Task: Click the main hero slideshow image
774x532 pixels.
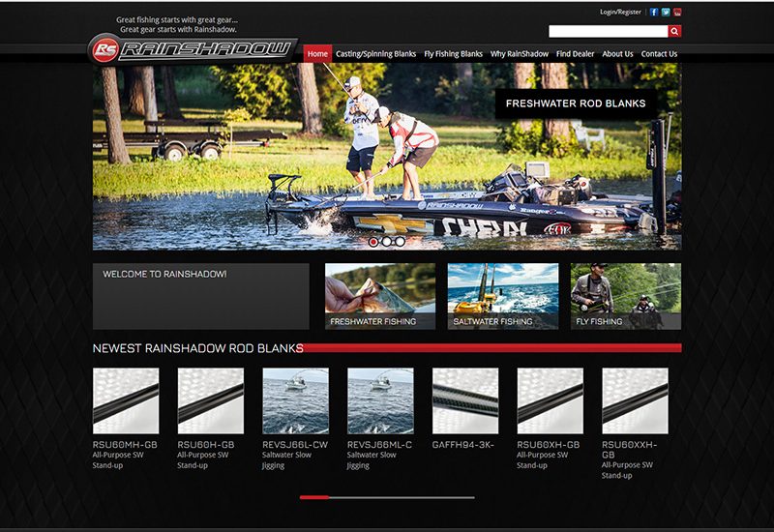Action: 387,157
